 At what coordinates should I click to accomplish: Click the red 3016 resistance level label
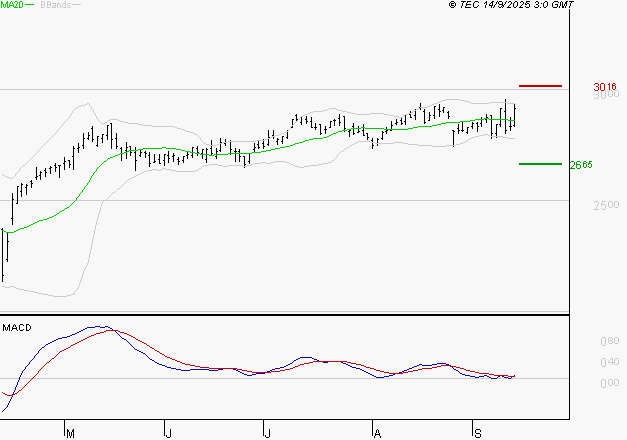pos(605,87)
